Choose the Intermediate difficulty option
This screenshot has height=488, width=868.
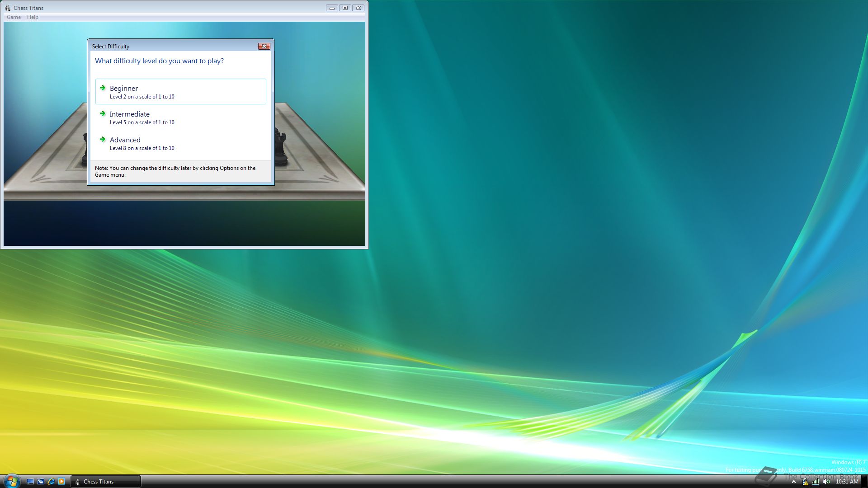pyautogui.click(x=180, y=117)
